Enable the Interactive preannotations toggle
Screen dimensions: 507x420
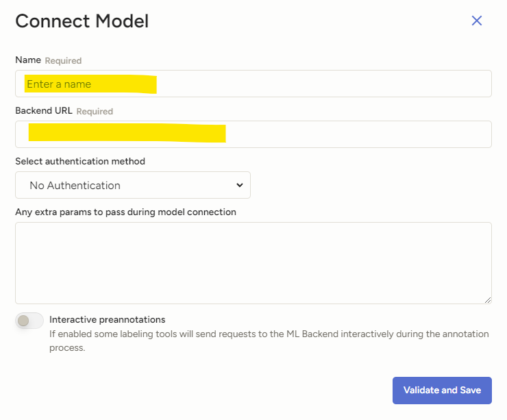coord(29,320)
